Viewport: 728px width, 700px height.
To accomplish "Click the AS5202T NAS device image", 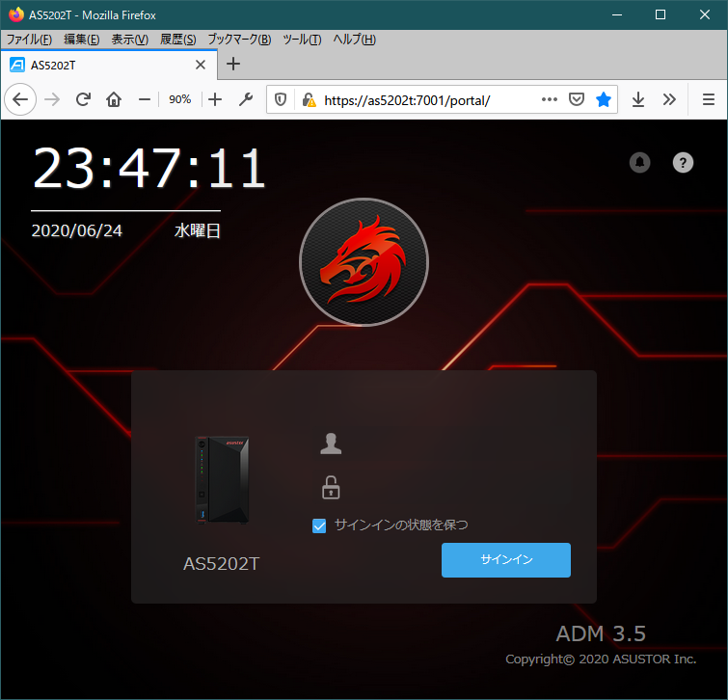I will (x=222, y=480).
